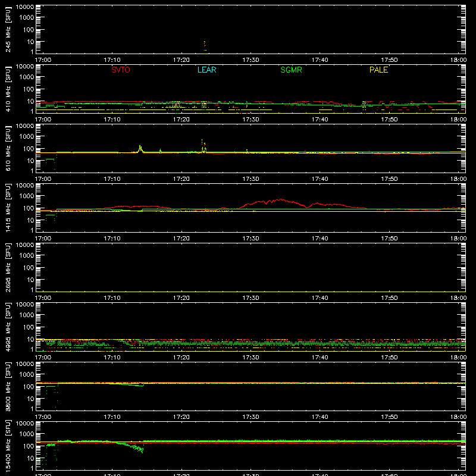
Task: Click the 17:00 label under the 8800 MHz plot
Action: click(x=43, y=417)
